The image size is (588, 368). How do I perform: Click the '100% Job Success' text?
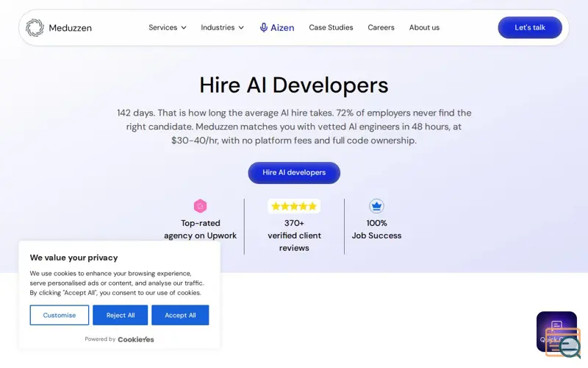coord(376,229)
